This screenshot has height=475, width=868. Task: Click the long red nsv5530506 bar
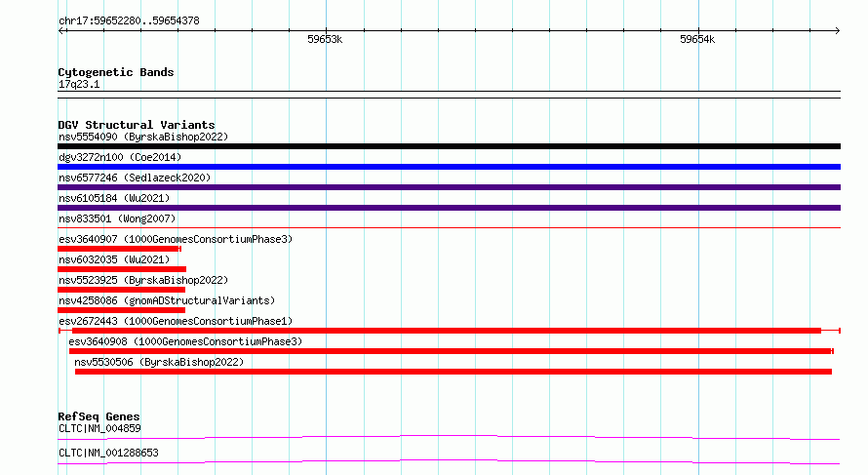pos(454,372)
